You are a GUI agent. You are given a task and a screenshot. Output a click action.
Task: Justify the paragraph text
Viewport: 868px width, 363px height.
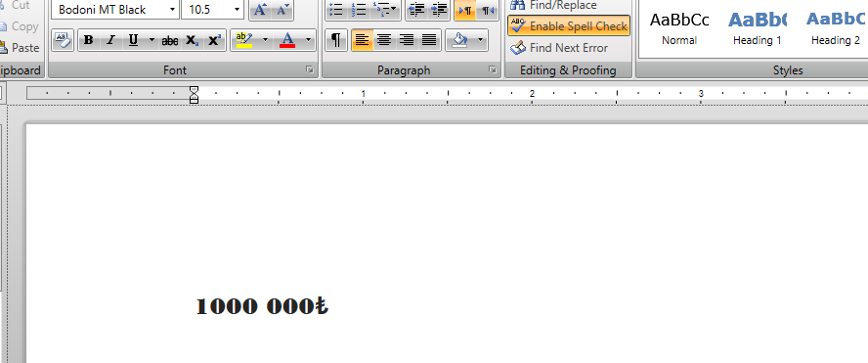pos(429,40)
